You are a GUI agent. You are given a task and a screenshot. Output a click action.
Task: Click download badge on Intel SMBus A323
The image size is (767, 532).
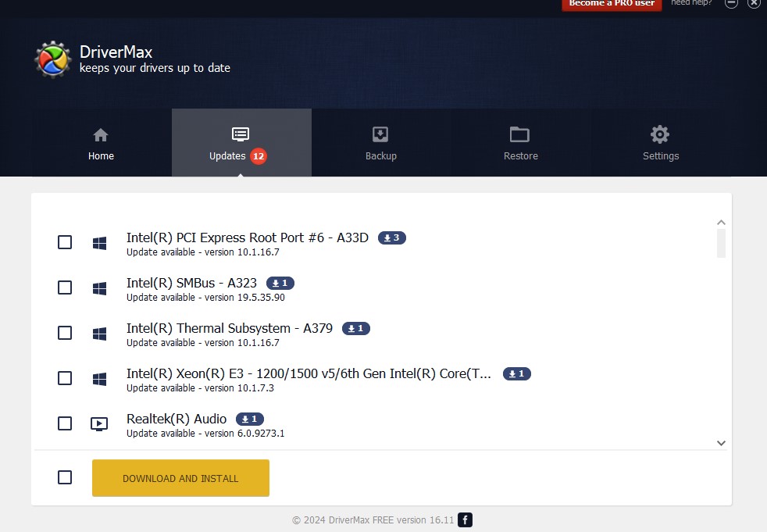[280, 283]
